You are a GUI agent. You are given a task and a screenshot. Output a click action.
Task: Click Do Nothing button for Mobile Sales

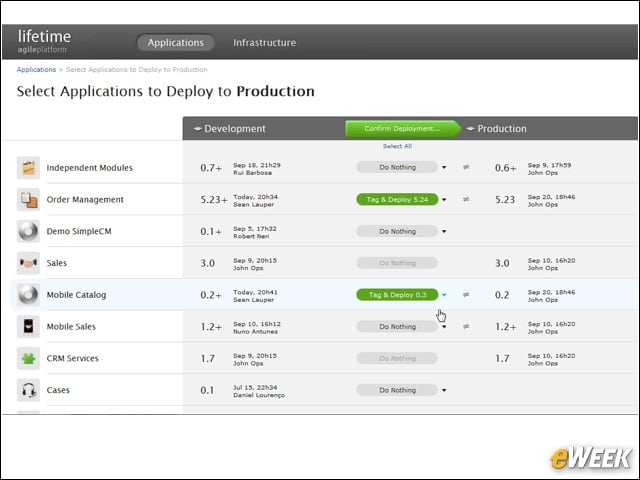(x=397, y=327)
